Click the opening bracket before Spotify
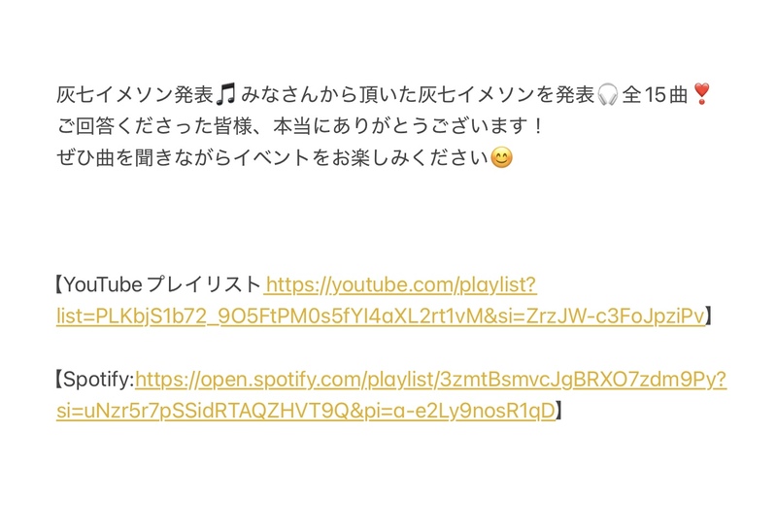 (59, 380)
